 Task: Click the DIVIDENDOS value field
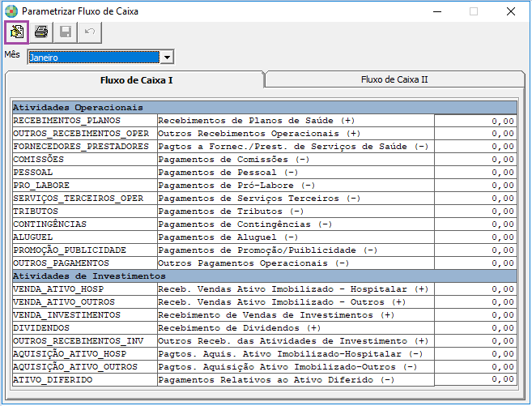475,328
